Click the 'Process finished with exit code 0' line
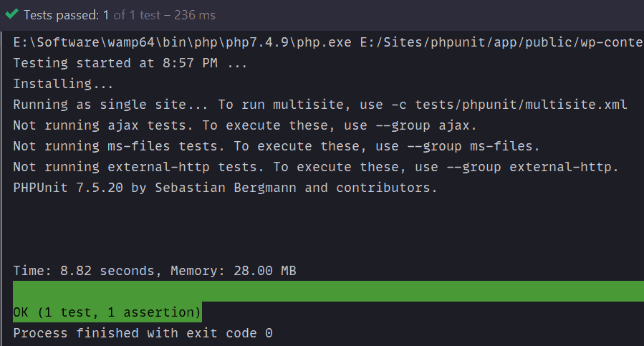 (143, 333)
